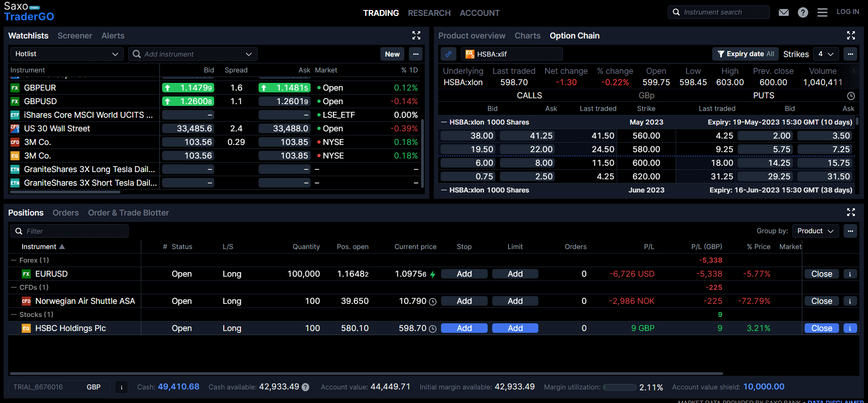Viewport: 868px width, 403px height.
Task: Maximize the Watchlists panel
Action: tap(416, 35)
